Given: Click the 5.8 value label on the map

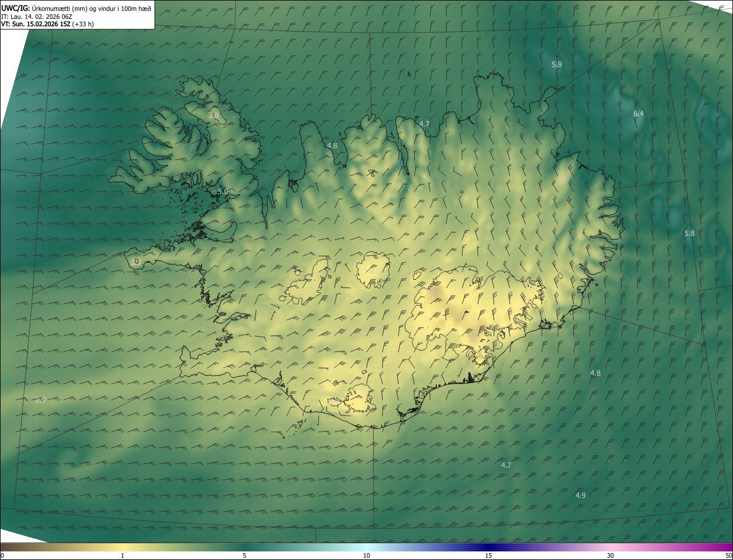Looking at the screenshot, I should tap(689, 234).
